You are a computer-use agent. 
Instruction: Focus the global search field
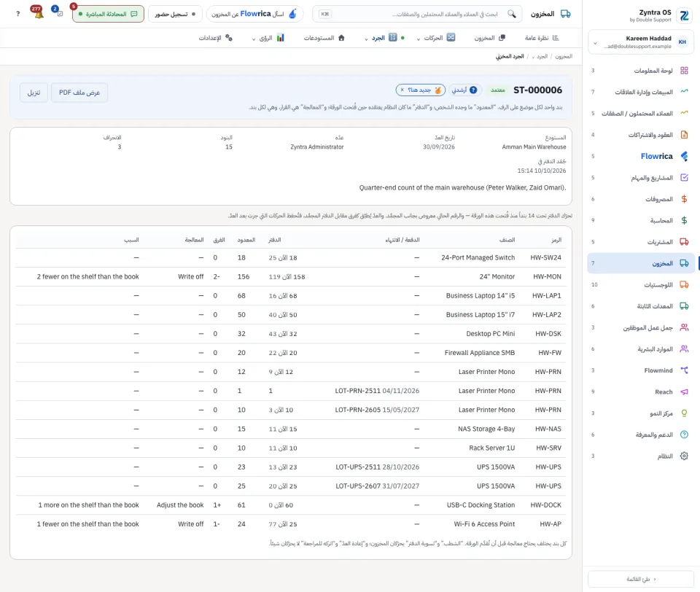[x=416, y=14]
